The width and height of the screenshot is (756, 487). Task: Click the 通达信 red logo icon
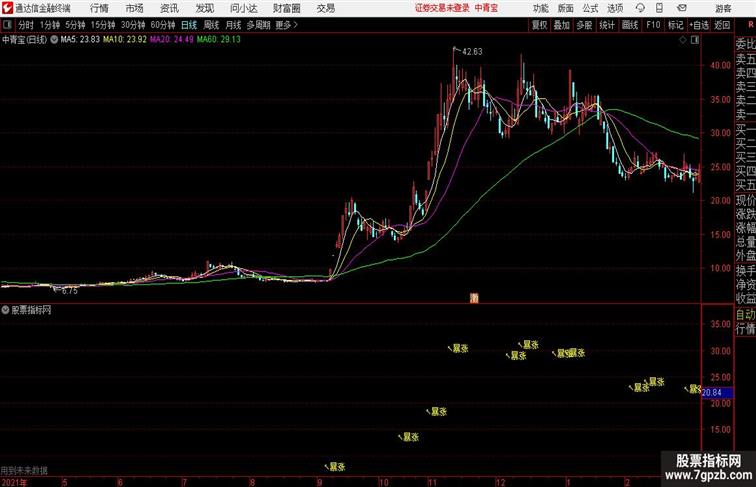7,8
